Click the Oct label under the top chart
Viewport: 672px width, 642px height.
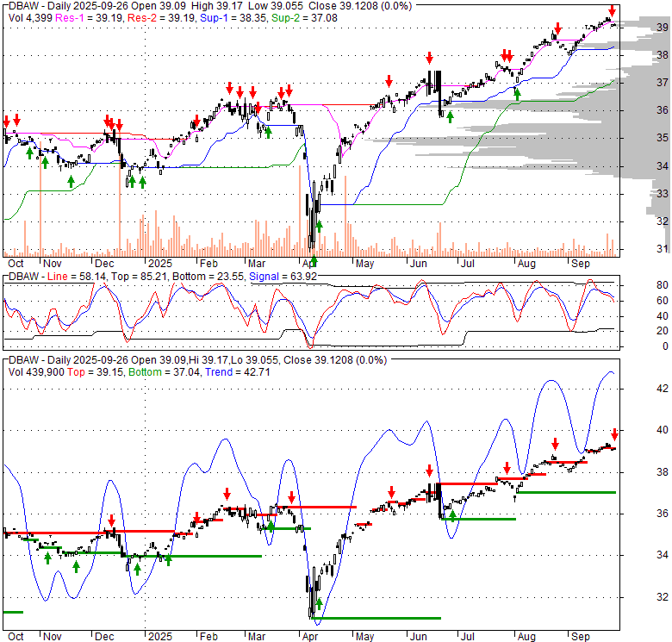tap(16, 264)
